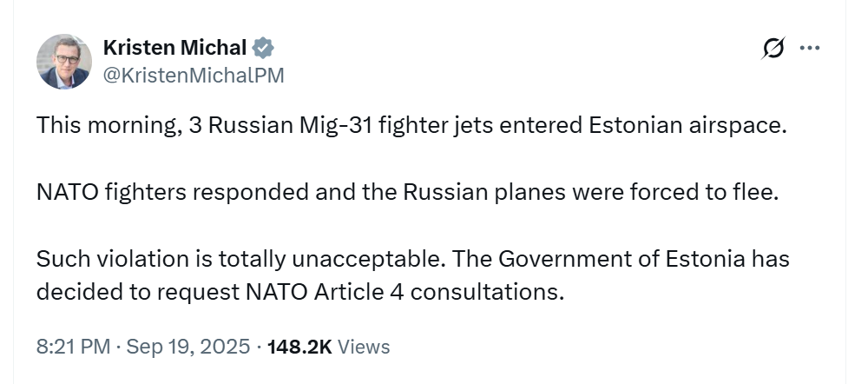Click the sentence starting "This morning"
Screen dimensions: 868x384
411,126
